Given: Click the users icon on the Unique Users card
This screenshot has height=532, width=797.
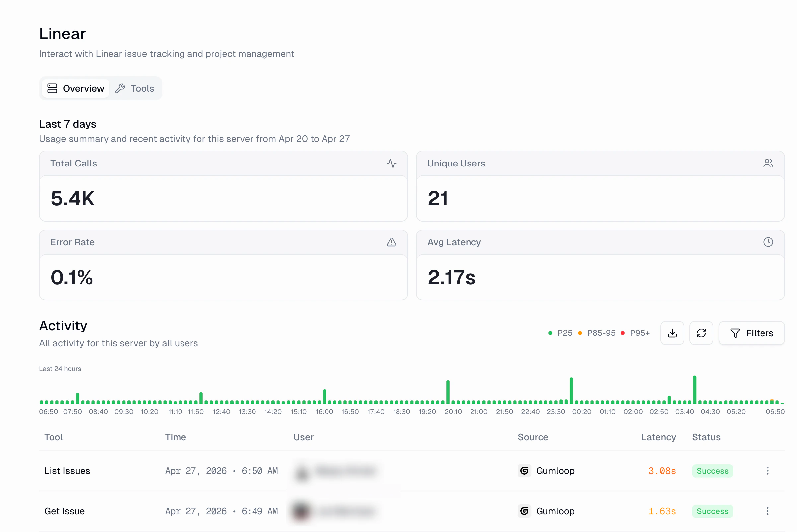Looking at the screenshot, I should tap(768, 163).
